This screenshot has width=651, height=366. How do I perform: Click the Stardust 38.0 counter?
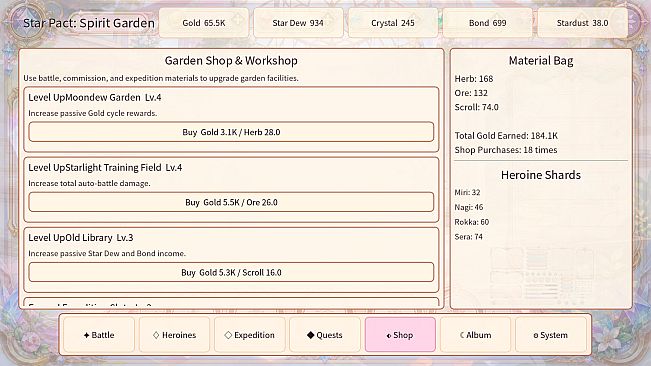click(582, 23)
